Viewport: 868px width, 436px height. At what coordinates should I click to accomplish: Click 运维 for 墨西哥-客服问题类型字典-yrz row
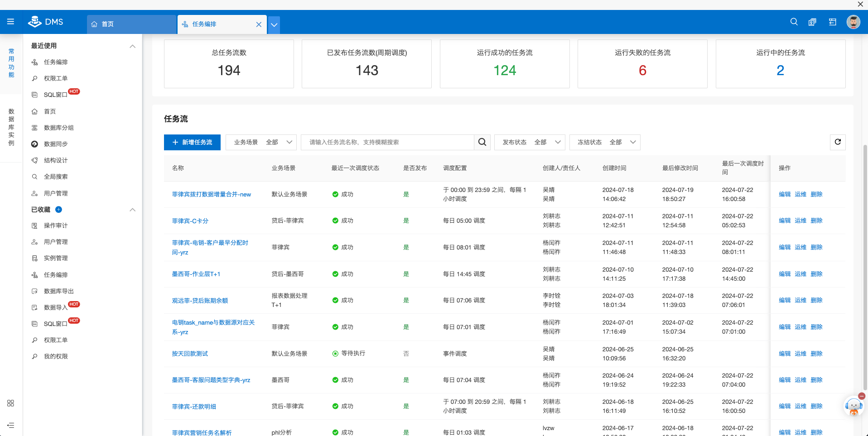pyautogui.click(x=800, y=380)
